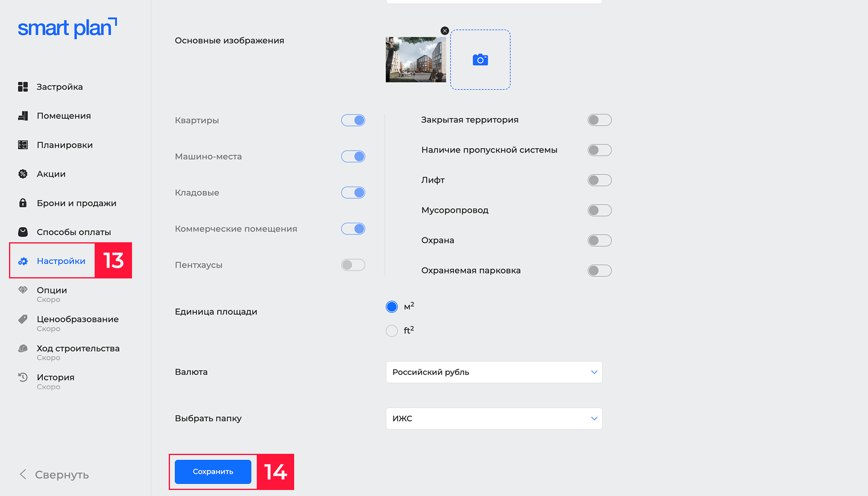
Task: Click the smart plan logo
Action: pyautogui.click(x=68, y=28)
